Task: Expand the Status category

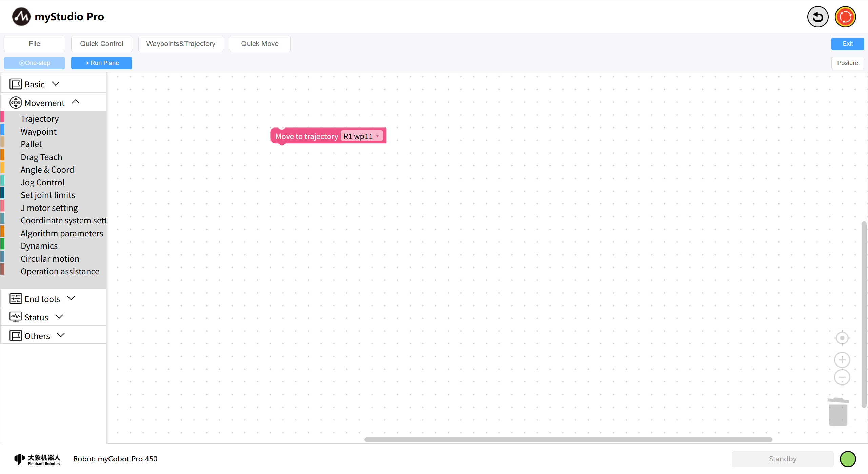Action: 59,317
